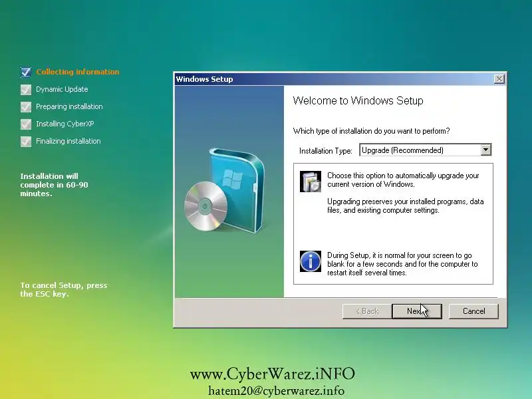Click the Welcome to Windows Setup heading
The image size is (532, 399).
click(x=358, y=101)
